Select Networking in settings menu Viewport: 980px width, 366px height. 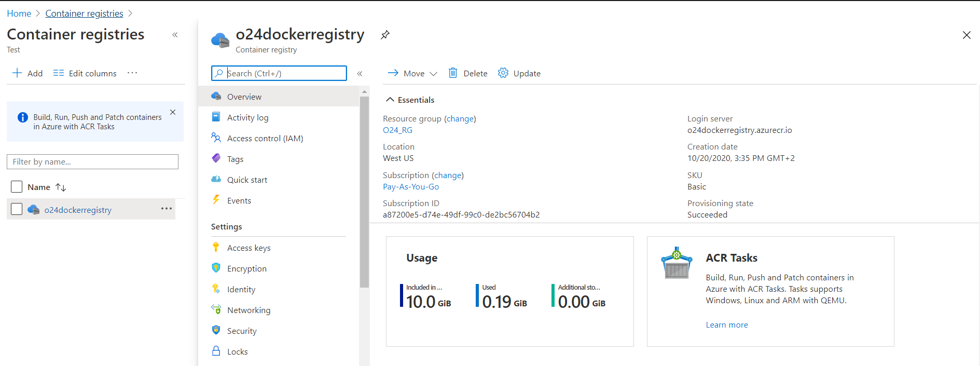249,310
